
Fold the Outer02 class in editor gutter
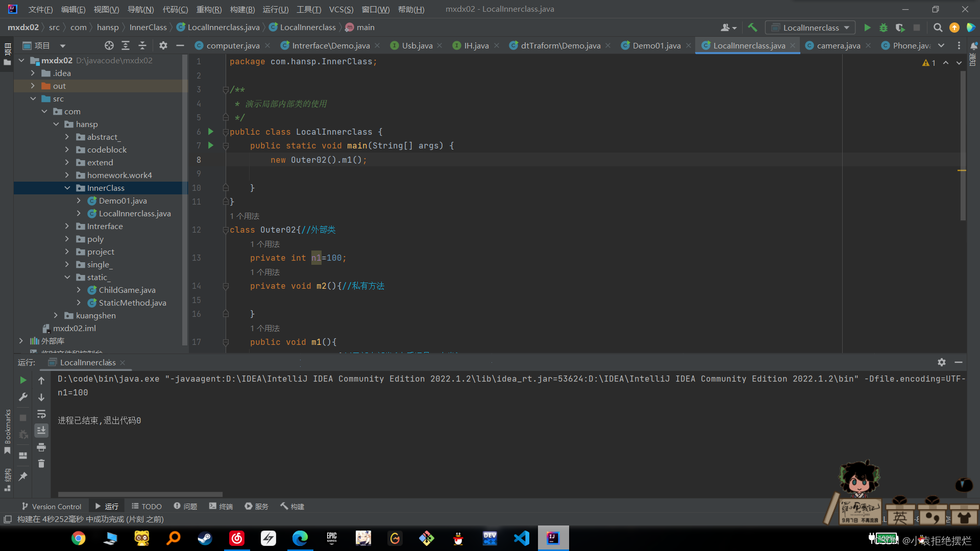coord(225,230)
